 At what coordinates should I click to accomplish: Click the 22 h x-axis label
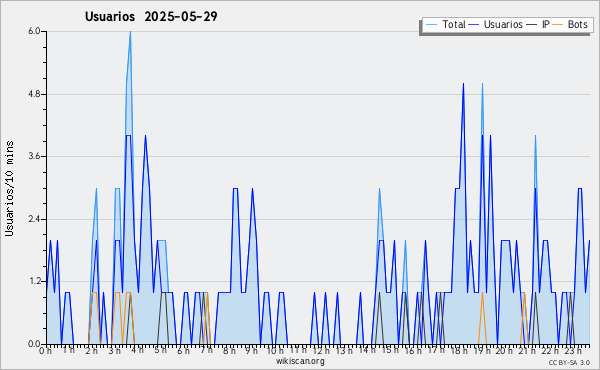550,350
